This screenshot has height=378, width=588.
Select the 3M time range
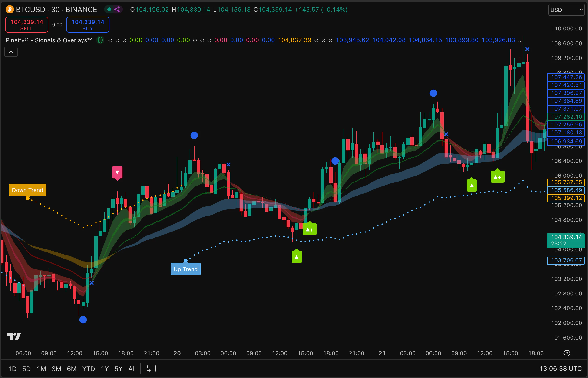(x=56, y=369)
